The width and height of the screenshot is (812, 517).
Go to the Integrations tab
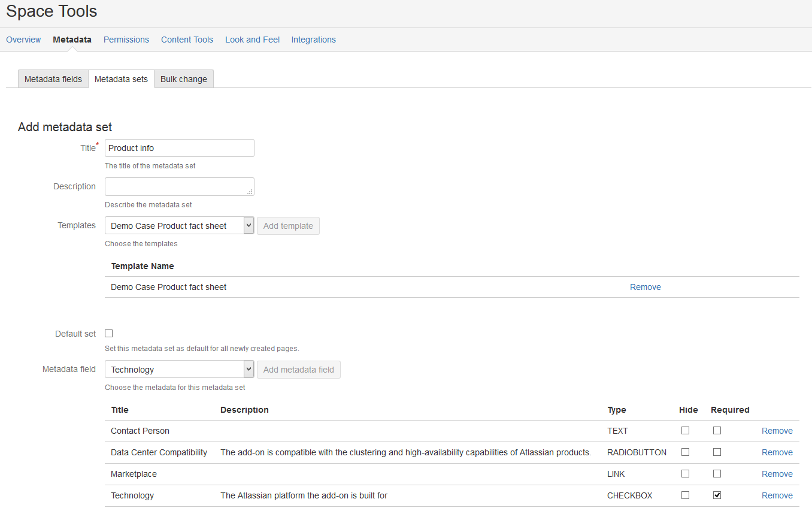pos(313,40)
